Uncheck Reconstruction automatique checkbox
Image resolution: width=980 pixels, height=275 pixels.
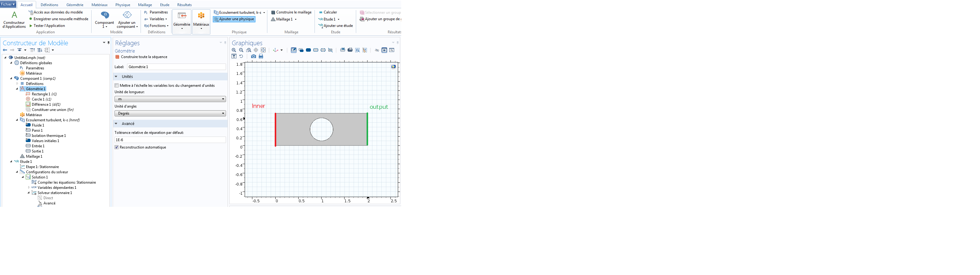[117, 147]
